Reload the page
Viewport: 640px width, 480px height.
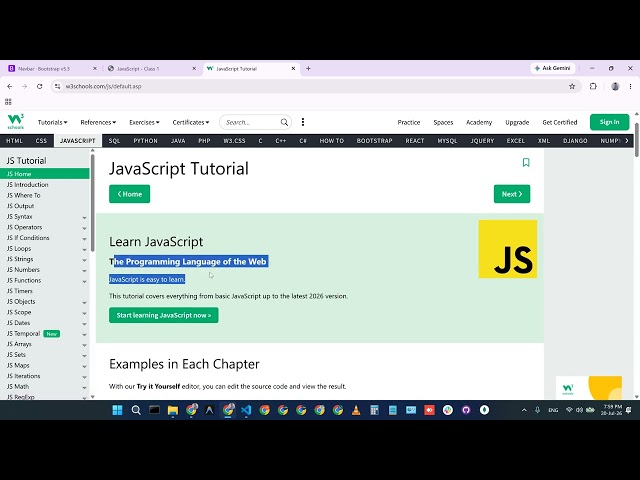click(40, 86)
